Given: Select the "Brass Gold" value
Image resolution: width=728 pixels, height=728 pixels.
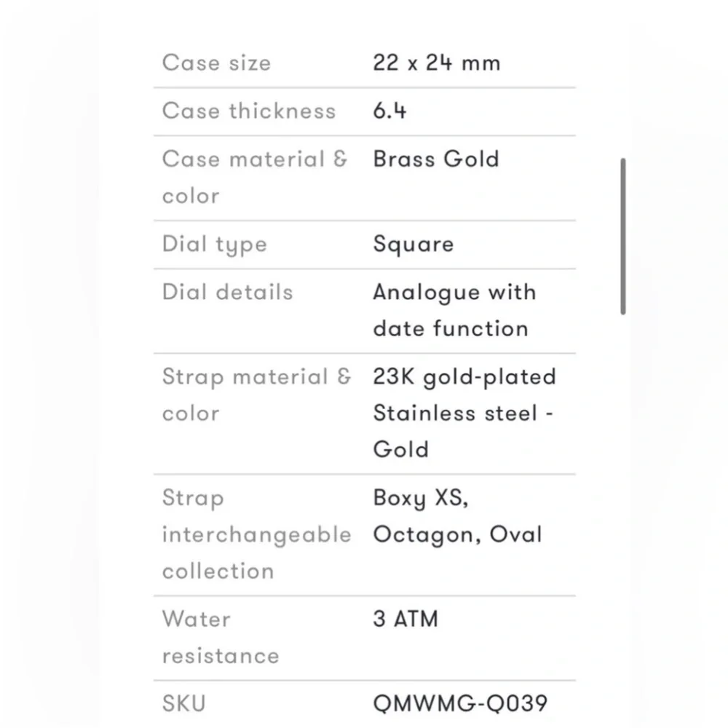Looking at the screenshot, I should pos(436,159).
